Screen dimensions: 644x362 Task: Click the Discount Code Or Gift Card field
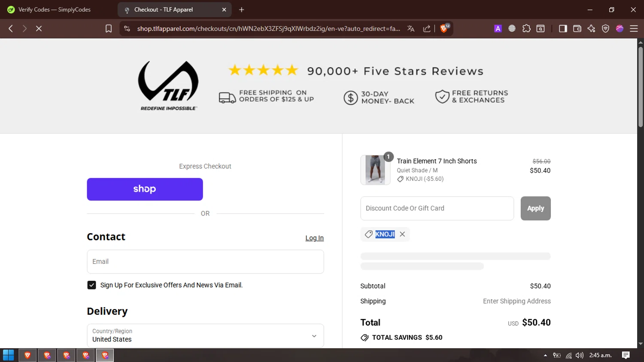[437, 208]
